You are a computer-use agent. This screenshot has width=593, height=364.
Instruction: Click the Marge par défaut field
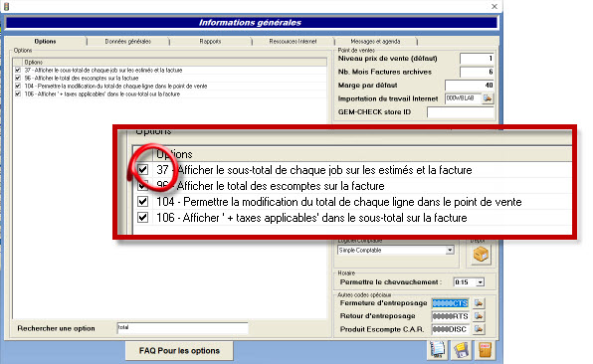pyautogui.click(x=470, y=86)
